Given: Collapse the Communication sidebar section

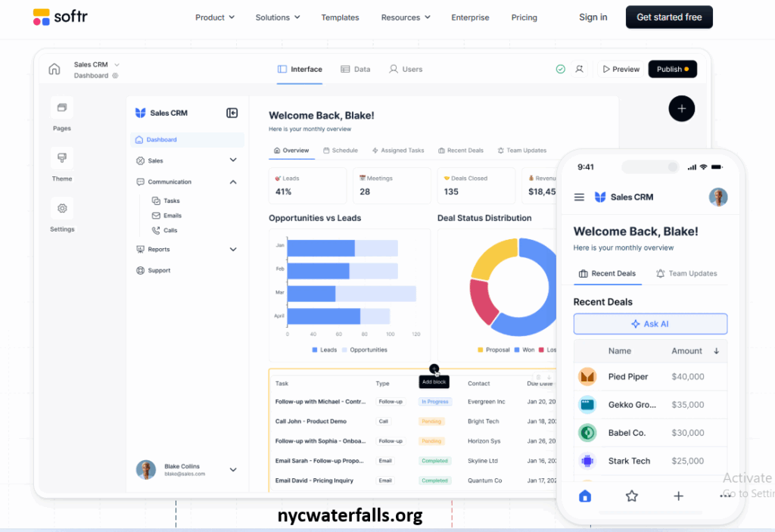Looking at the screenshot, I should coord(232,182).
